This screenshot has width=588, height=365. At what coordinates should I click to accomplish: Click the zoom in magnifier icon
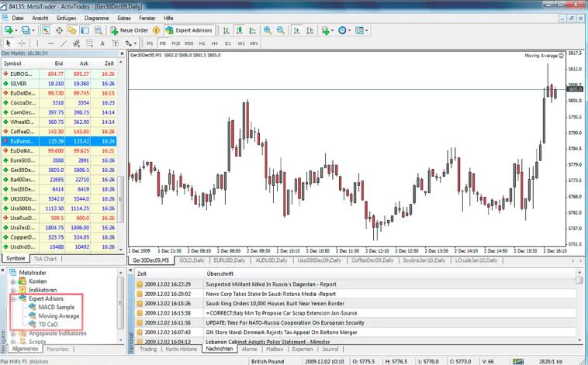click(x=268, y=29)
